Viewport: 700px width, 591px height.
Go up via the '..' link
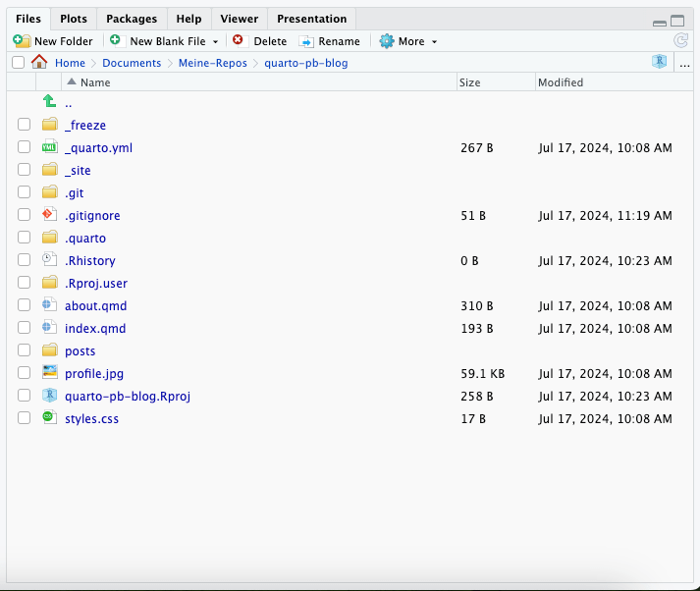pos(69,104)
